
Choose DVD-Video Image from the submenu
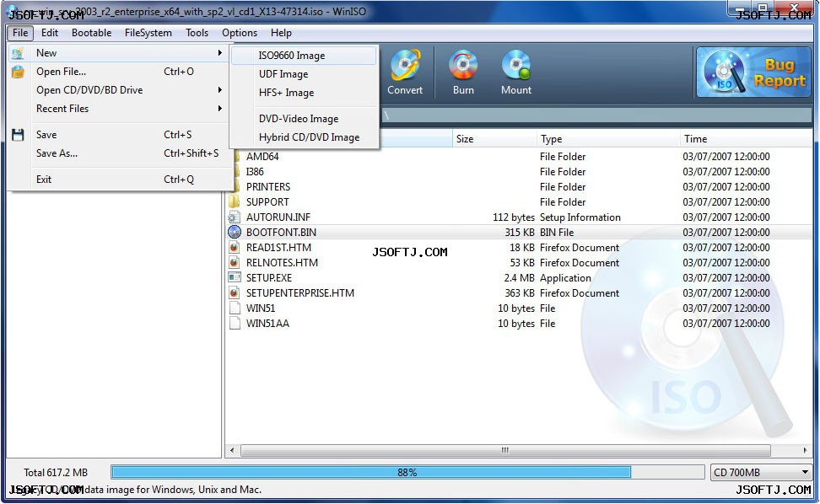click(304, 119)
